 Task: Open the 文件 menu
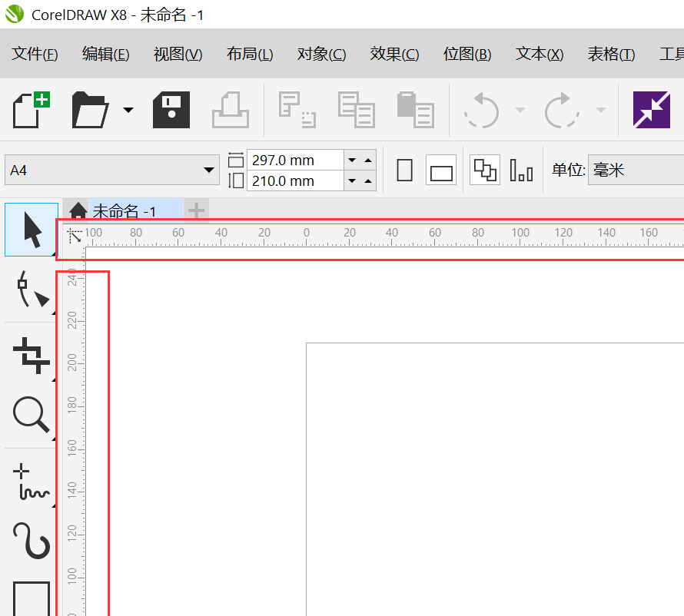(x=34, y=54)
